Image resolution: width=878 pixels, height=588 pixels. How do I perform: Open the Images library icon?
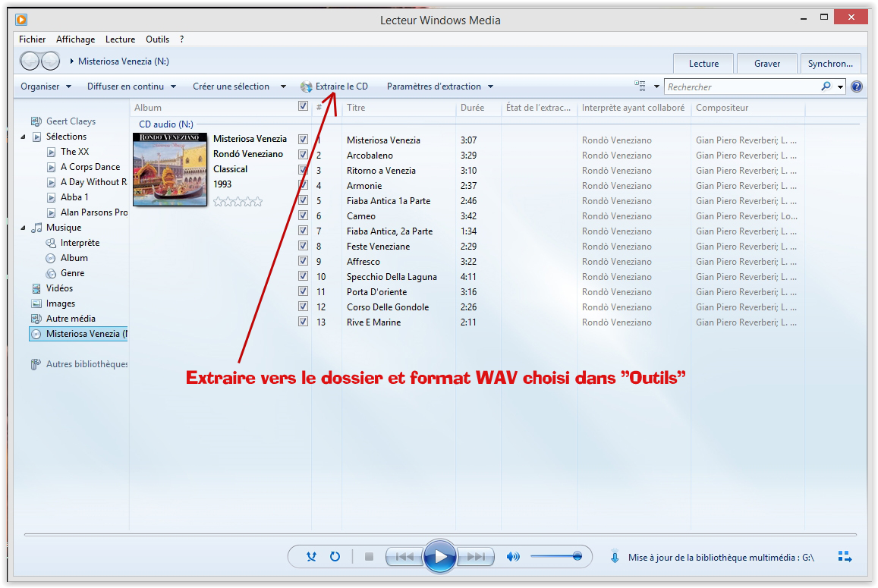(36, 303)
